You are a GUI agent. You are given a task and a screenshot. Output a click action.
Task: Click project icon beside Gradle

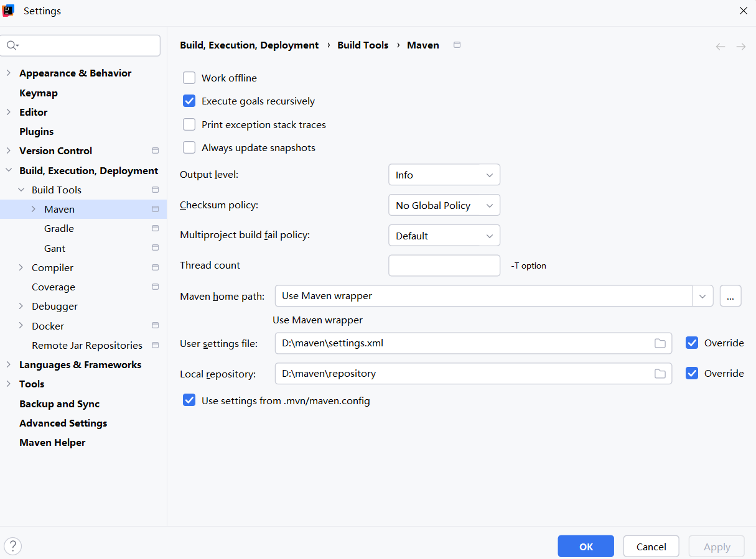click(x=155, y=228)
